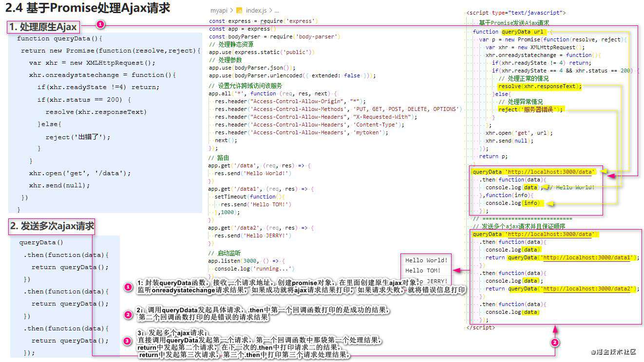Click line 'app.listen(3000, () => {'
Viewport: 644px width, 362px height.
click(x=246, y=261)
